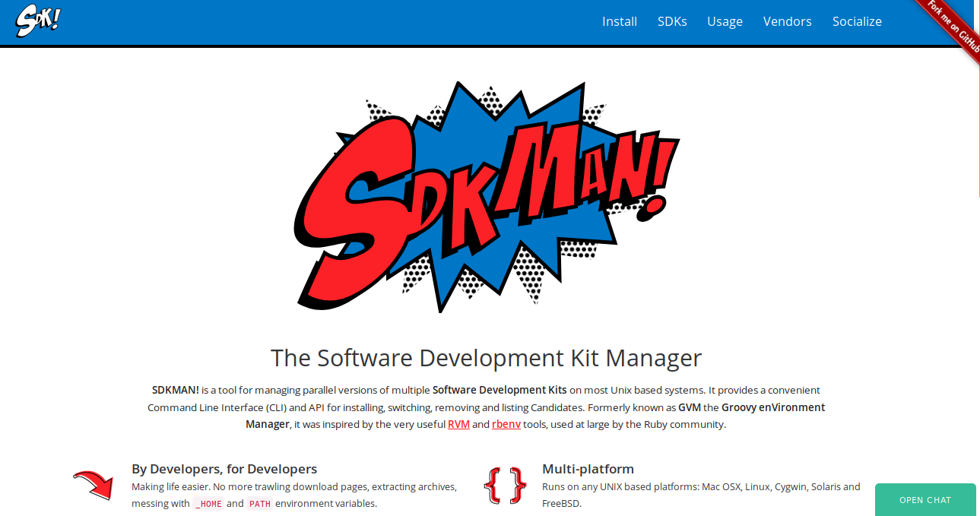Click the By Developers, for Developers heading
Screen dimensions: 980x516
224,469
